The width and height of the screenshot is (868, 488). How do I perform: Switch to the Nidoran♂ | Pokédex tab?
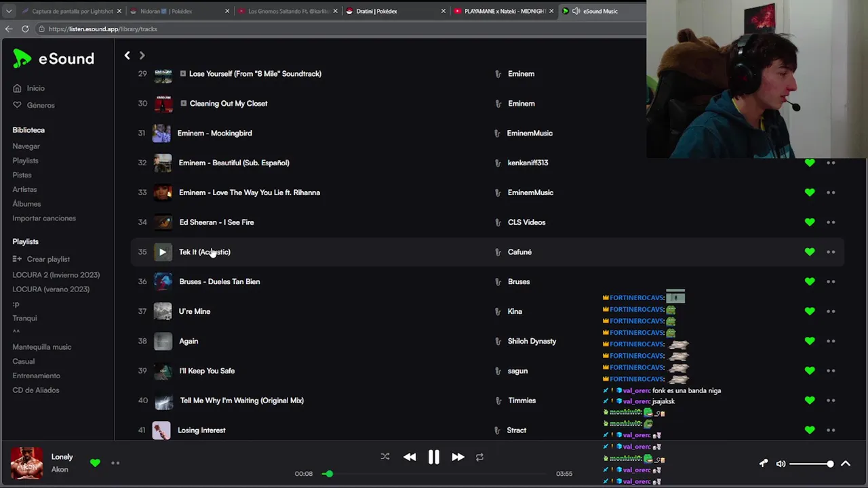point(178,11)
